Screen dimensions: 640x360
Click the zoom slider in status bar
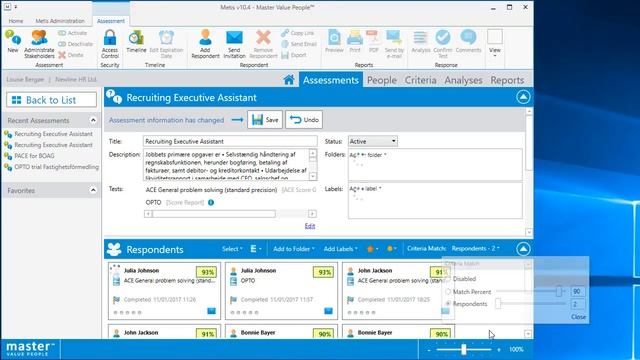pos(464,349)
